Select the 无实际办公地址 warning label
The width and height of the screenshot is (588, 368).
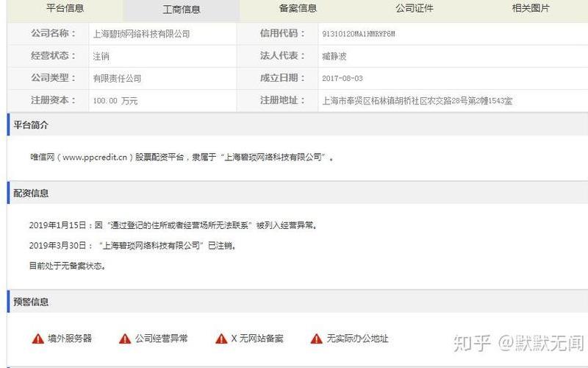click(357, 339)
